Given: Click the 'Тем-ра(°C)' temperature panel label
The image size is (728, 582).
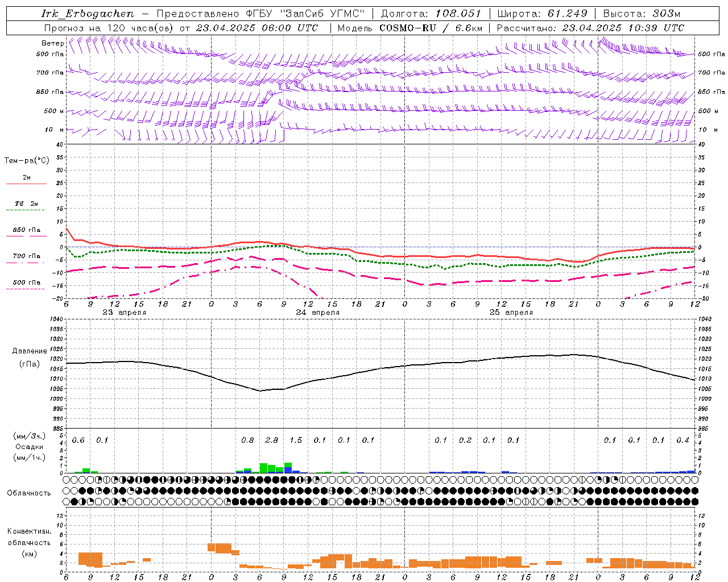Looking at the screenshot, I should (x=27, y=161).
